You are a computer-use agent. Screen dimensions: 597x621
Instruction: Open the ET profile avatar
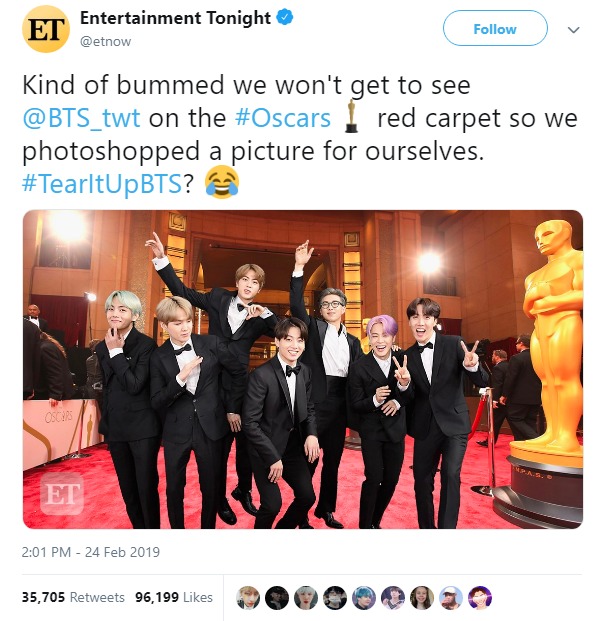click(x=46, y=29)
